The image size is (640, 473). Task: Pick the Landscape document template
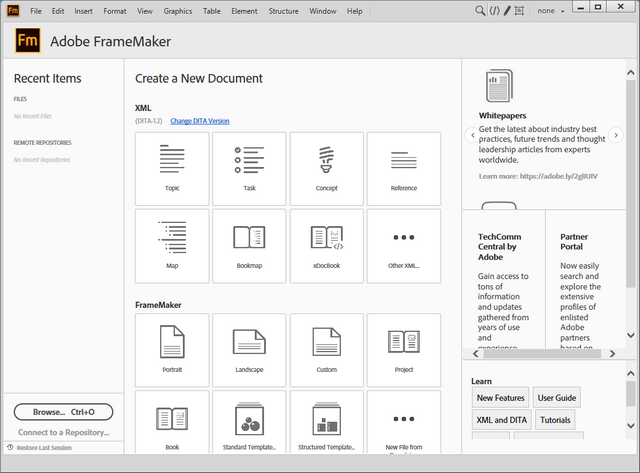[x=249, y=349]
